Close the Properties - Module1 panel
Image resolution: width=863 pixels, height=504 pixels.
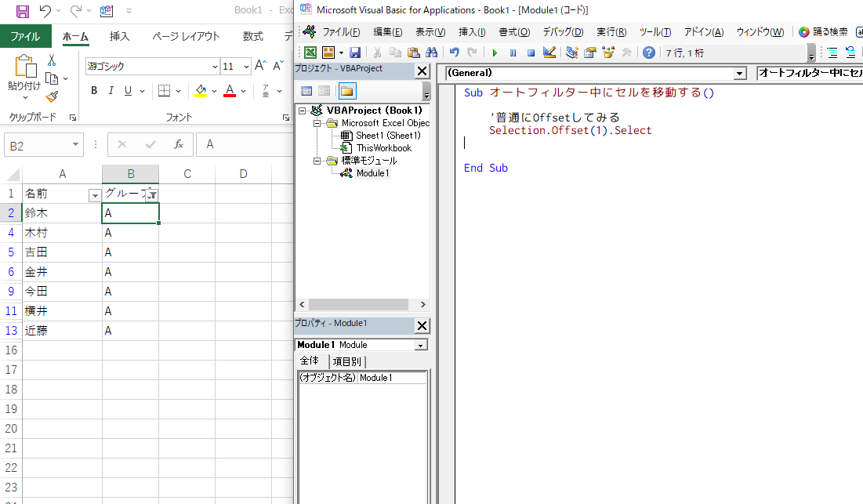[422, 326]
